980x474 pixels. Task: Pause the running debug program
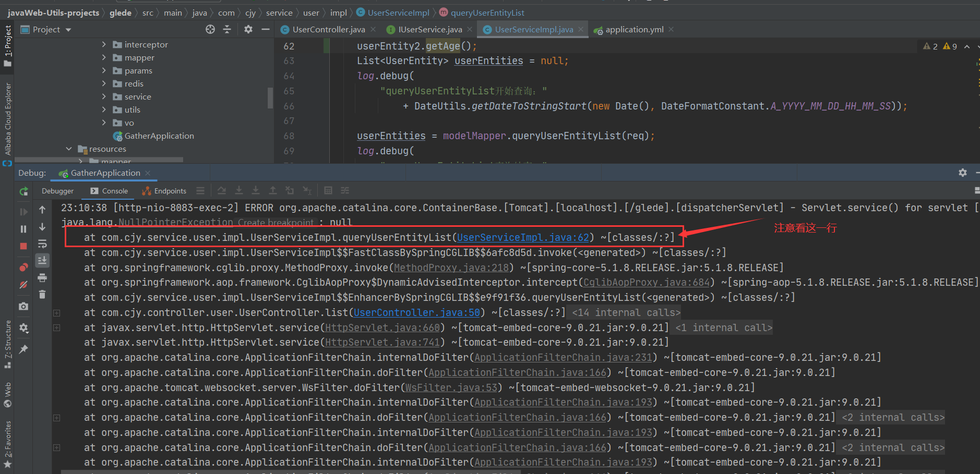point(23,229)
